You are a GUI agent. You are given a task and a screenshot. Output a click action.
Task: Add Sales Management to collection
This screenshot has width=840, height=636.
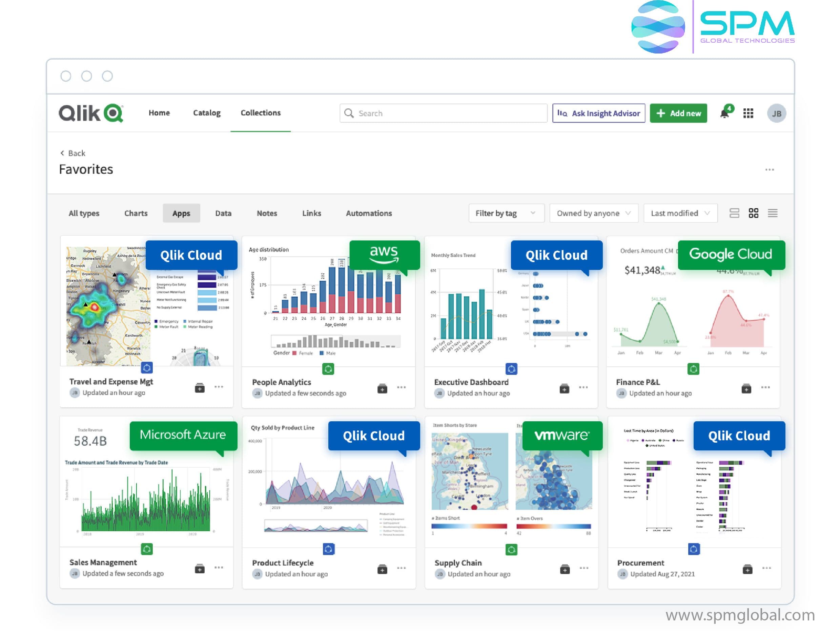click(x=200, y=569)
